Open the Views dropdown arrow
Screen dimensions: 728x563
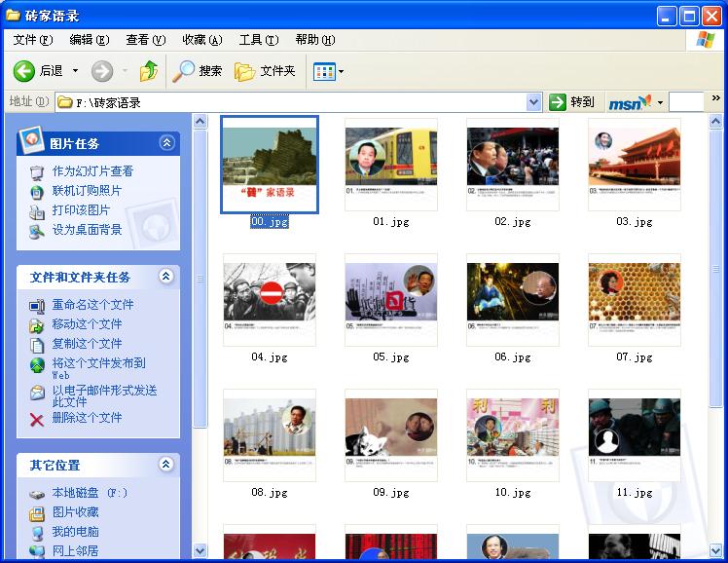(342, 71)
